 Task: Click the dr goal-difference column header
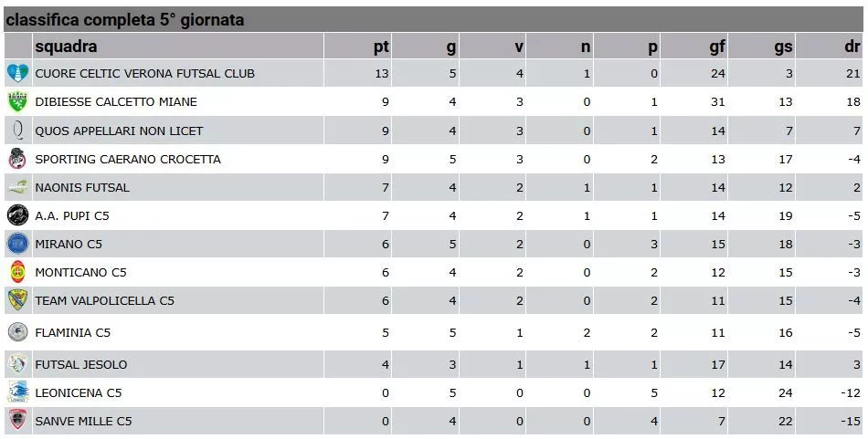852,47
